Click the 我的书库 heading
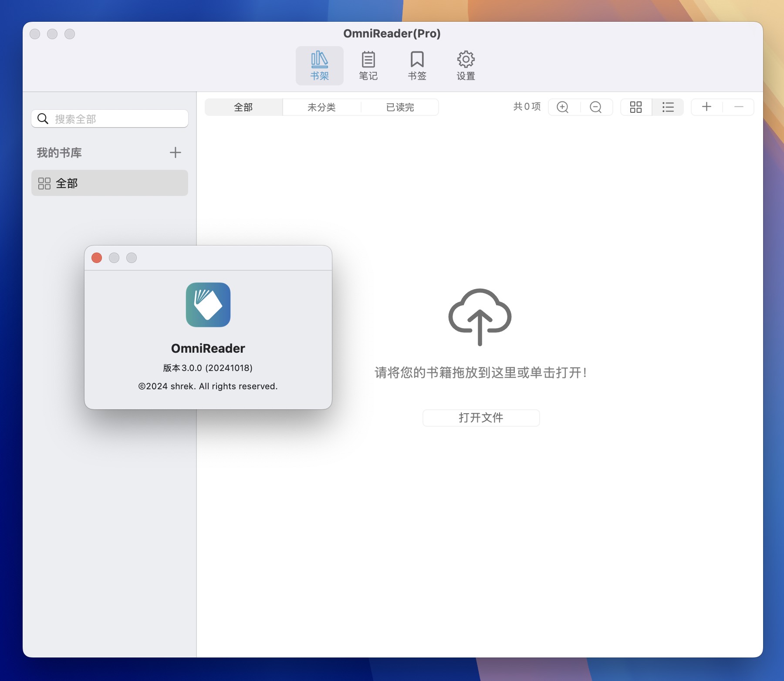 (x=59, y=153)
